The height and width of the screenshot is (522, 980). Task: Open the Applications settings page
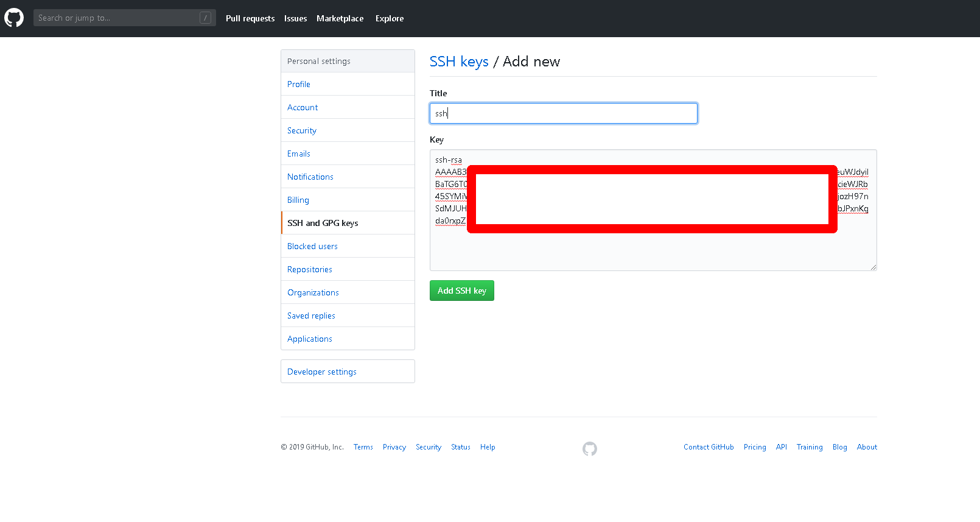point(348,339)
